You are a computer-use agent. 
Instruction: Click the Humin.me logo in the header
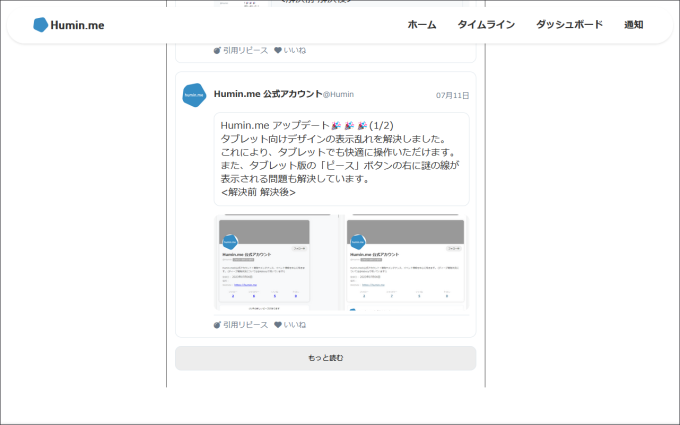tap(69, 25)
